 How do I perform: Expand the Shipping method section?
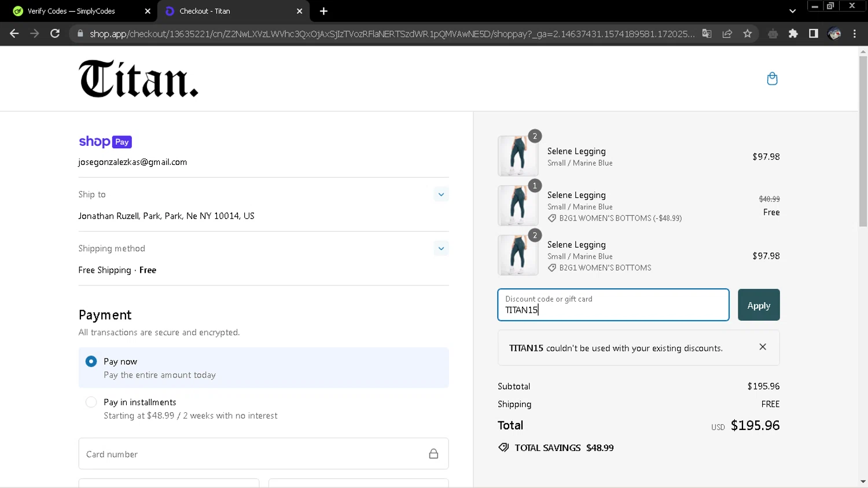(x=441, y=248)
